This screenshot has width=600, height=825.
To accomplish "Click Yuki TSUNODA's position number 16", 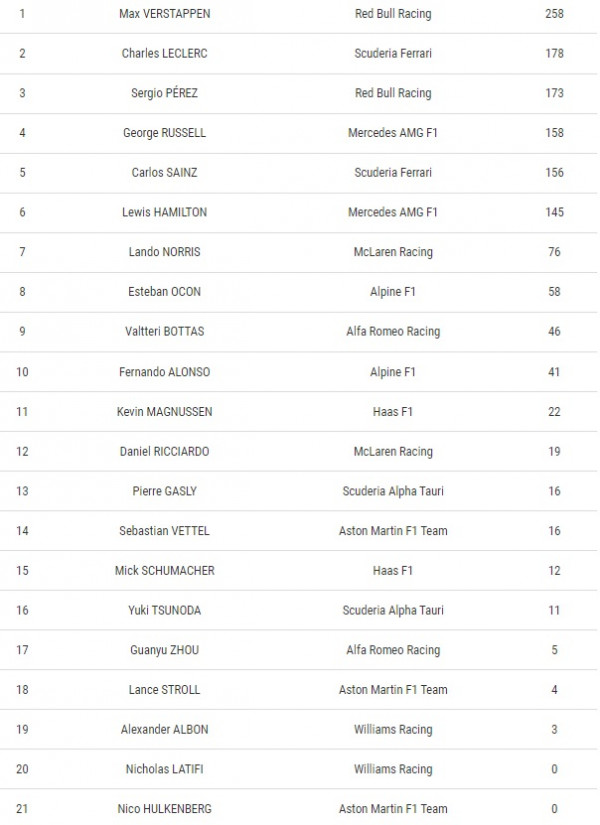I will pyautogui.click(x=22, y=610).
